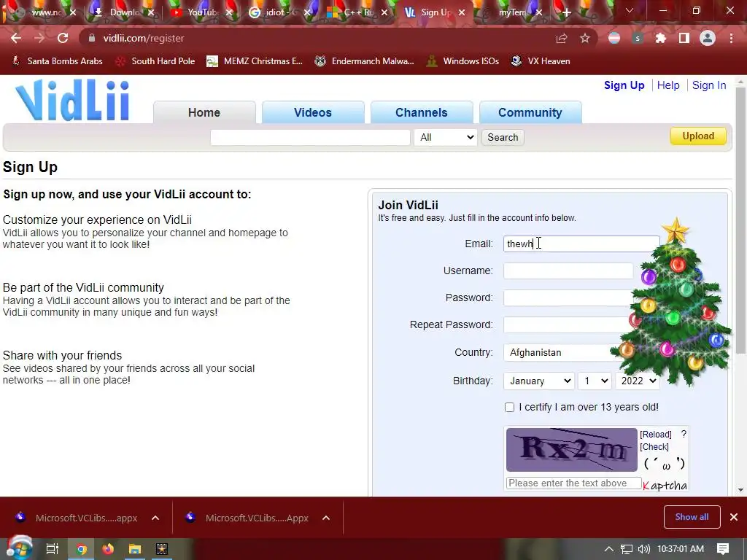Viewport: 747px width, 560px height.
Task: Click the Search button
Action: click(503, 137)
